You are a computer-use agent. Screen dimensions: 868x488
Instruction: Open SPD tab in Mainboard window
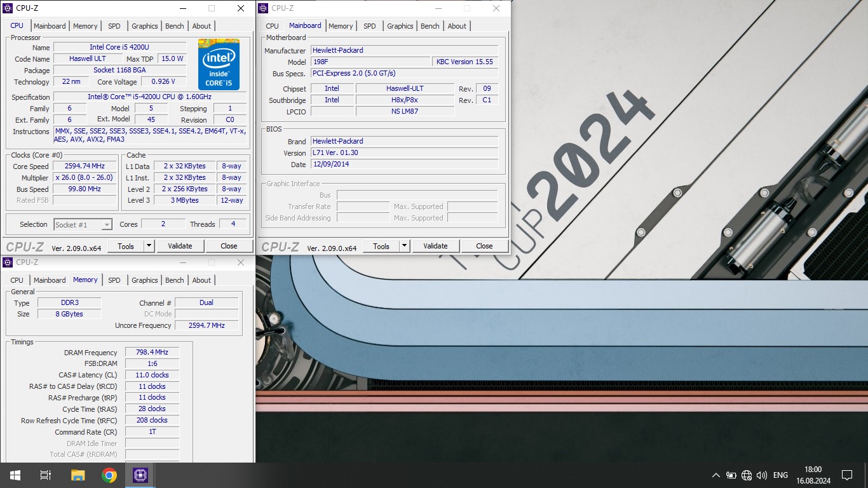coord(369,26)
